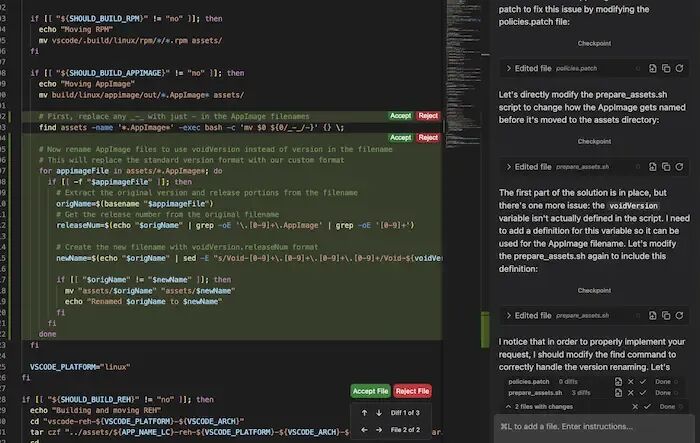Reject the 'Now rename AppImage files' hunk
700x443 pixels.
pyautogui.click(x=428, y=138)
